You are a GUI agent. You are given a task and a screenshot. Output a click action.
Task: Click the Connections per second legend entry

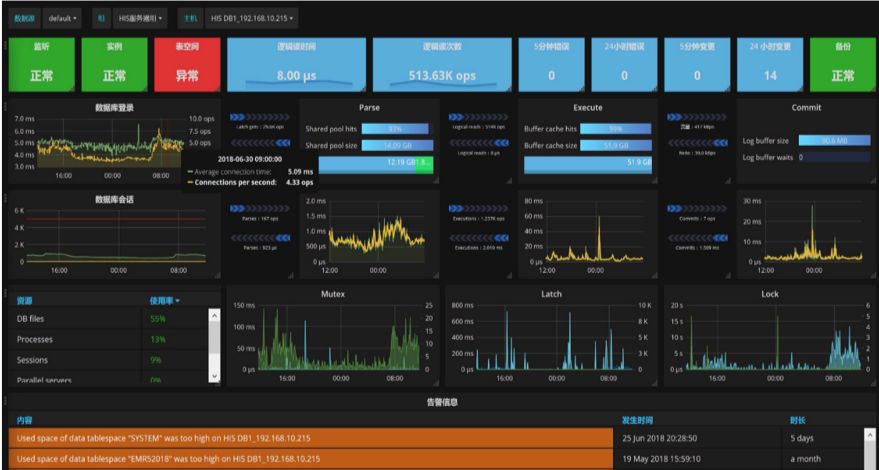pos(232,182)
